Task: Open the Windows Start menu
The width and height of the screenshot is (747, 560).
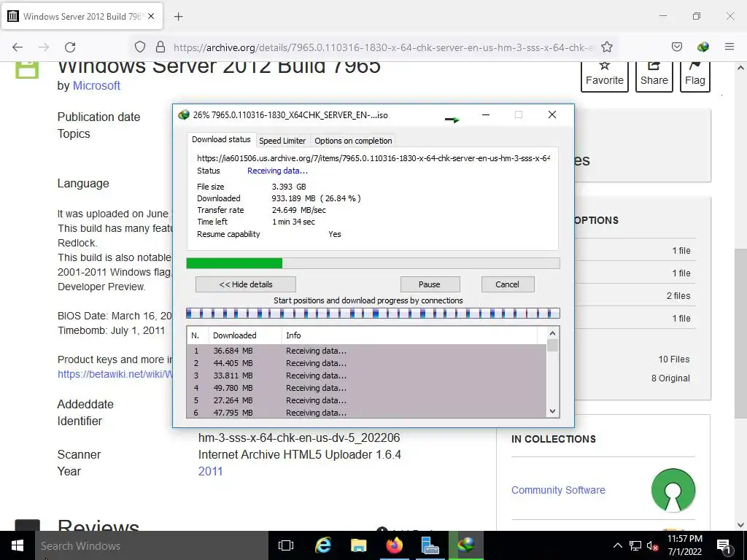Action: [x=18, y=545]
